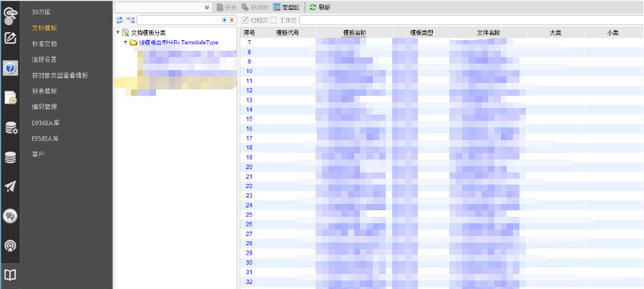Image resolution: width=644 pixels, height=289 pixels.
Task: Select table row number 22
Action: 441,186
